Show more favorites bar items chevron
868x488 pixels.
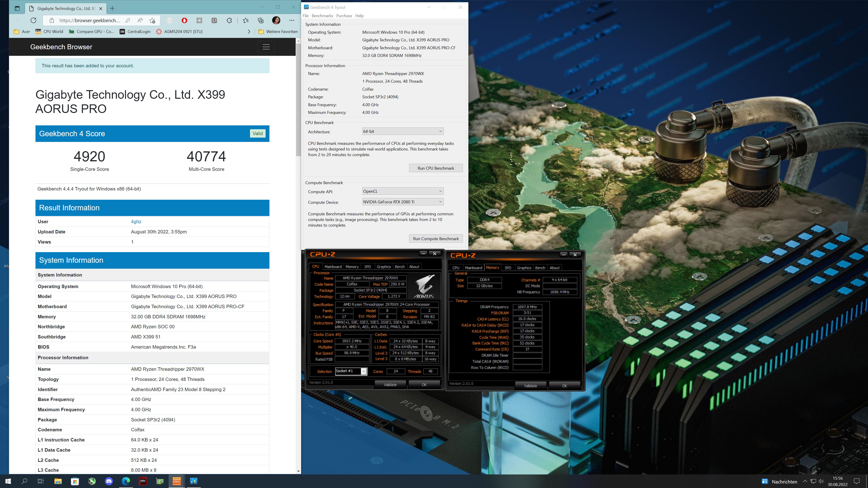pyautogui.click(x=249, y=32)
